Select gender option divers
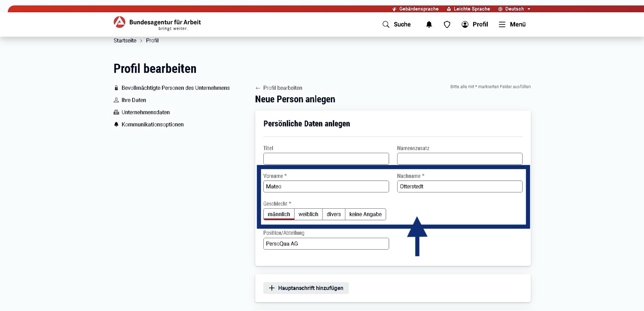The width and height of the screenshot is (644, 311). [334, 214]
